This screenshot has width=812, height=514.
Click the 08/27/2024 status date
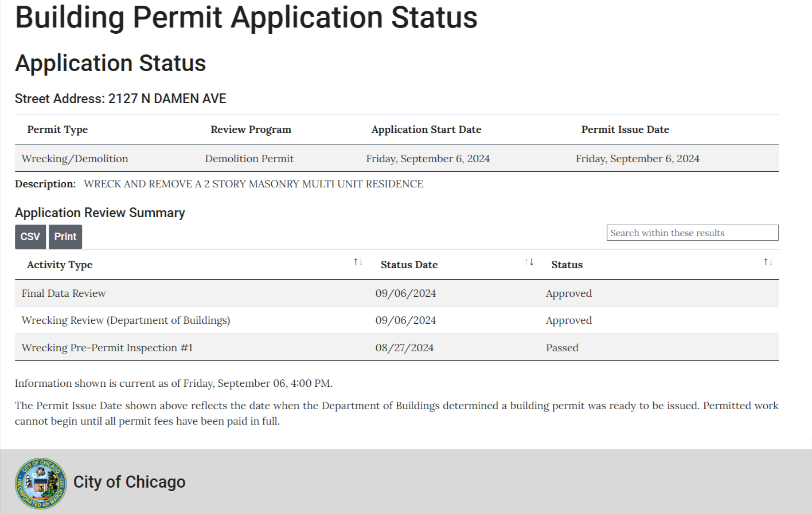pos(404,348)
